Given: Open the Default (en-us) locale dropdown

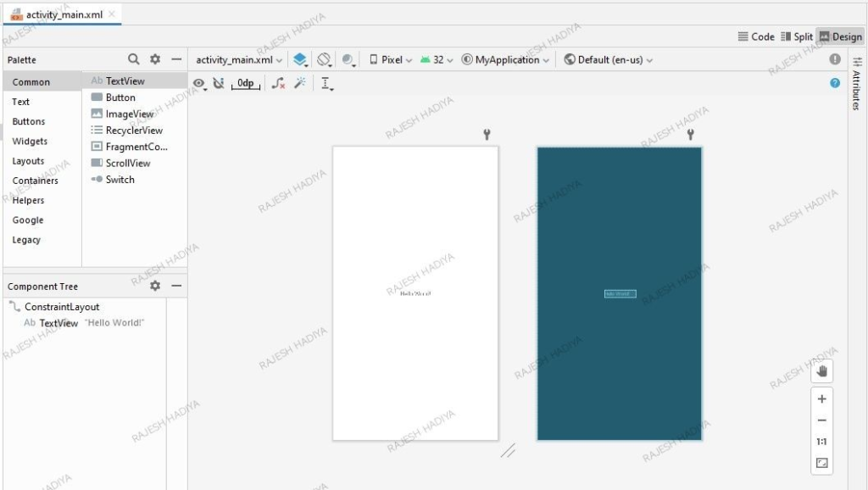Looking at the screenshot, I should [606, 59].
